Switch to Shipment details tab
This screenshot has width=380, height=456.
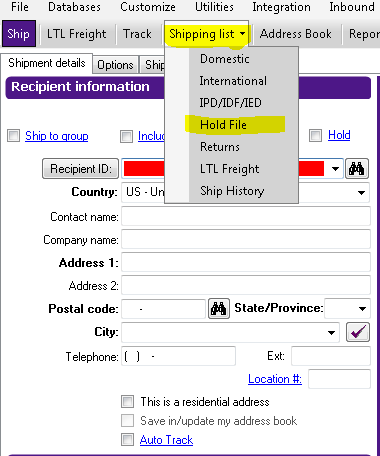pos(47,63)
